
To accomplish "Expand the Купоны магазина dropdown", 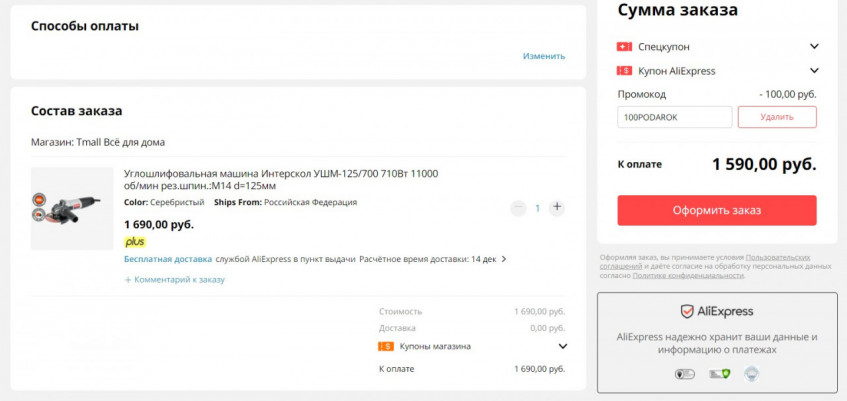I will (x=562, y=347).
